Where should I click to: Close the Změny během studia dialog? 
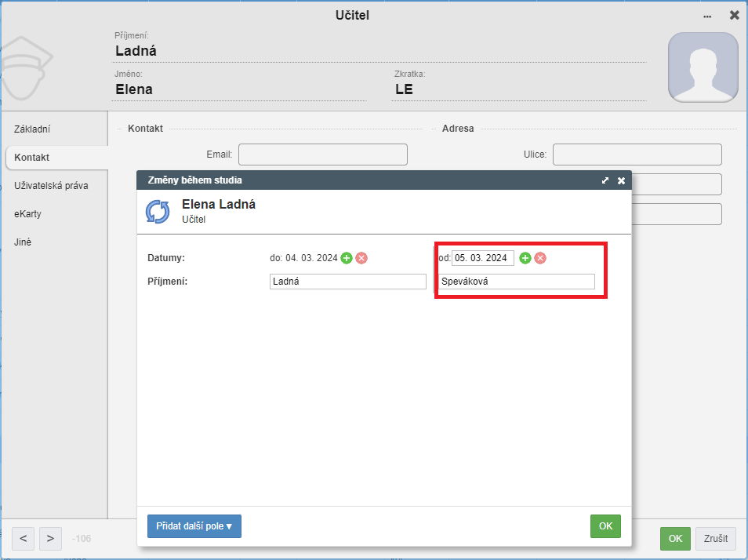621,180
